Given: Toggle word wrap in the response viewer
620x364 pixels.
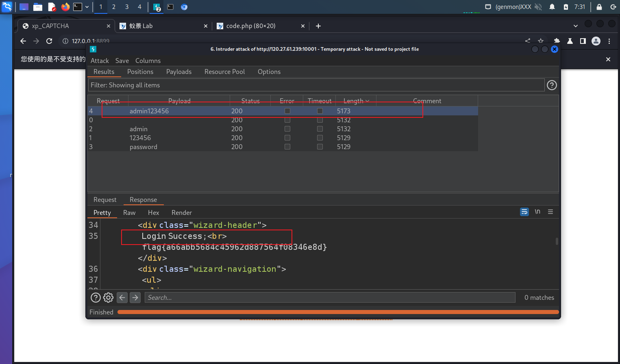Looking at the screenshot, I should coord(524,212).
